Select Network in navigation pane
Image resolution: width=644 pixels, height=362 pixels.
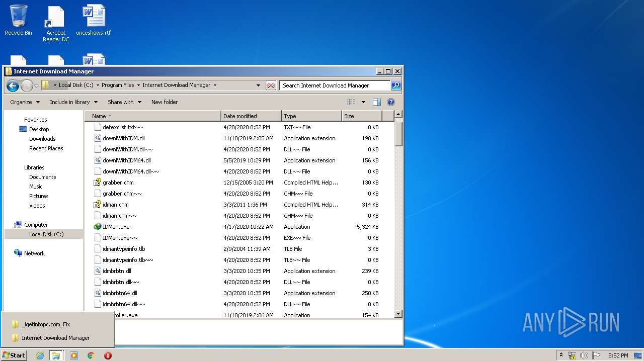tap(34, 253)
